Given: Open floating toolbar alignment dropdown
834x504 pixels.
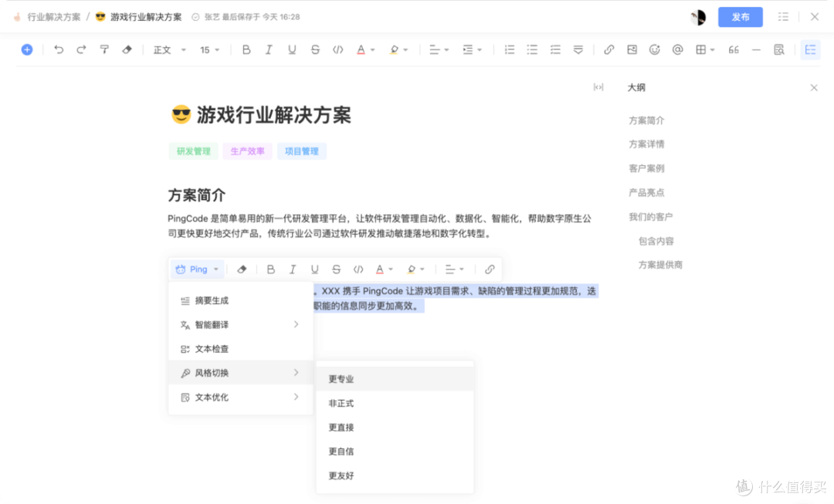Looking at the screenshot, I should point(454,269).
